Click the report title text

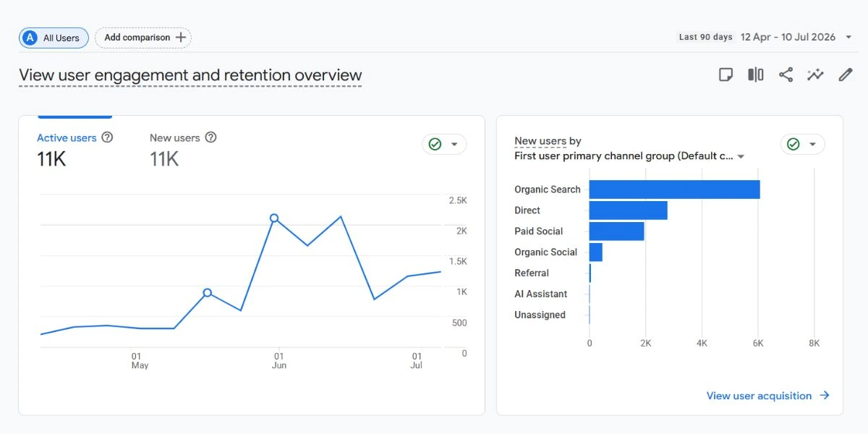[190, 75]
